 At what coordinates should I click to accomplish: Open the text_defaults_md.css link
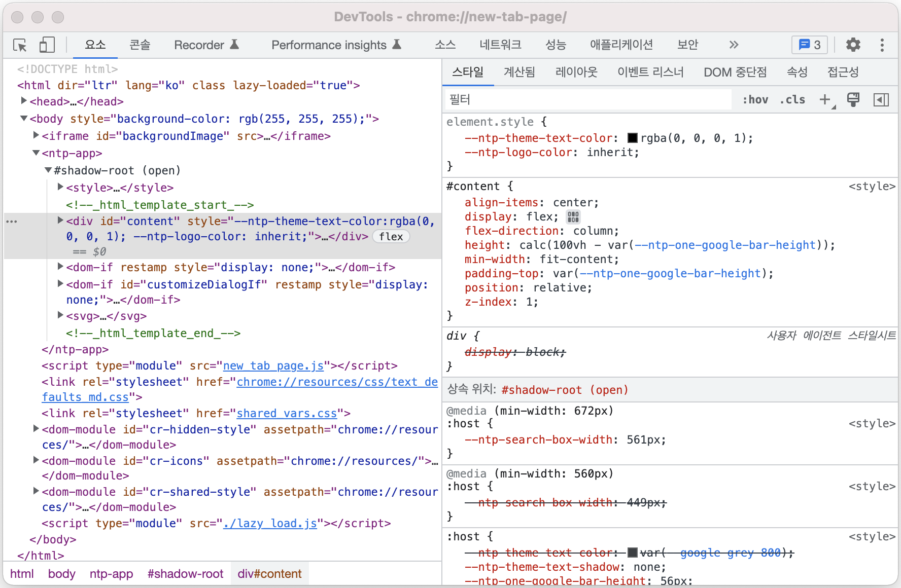tap(337, 382)
